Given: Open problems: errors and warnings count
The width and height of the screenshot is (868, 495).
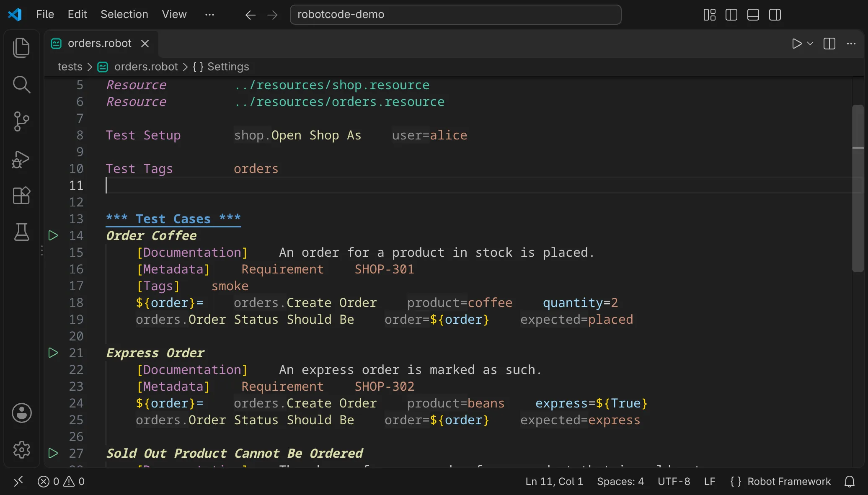Looking at the screenshot, I should (61, 482).
